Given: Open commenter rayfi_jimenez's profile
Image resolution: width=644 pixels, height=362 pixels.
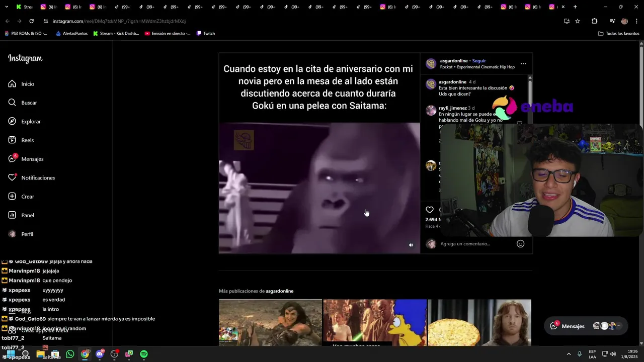Looking at the screenshot, I should pos(452,108).
